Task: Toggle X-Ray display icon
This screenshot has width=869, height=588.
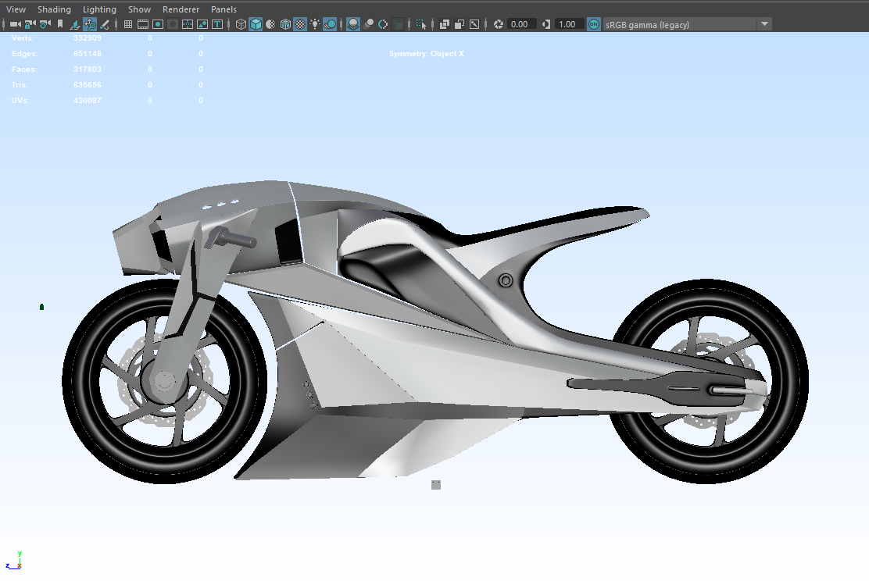Action: tap(445, 24)
